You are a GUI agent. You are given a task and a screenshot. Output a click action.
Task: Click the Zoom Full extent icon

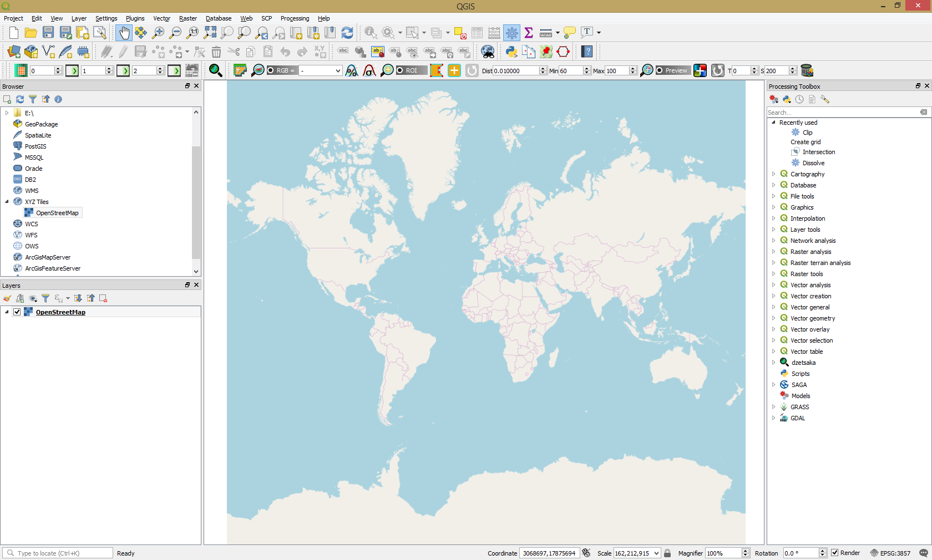210,33
